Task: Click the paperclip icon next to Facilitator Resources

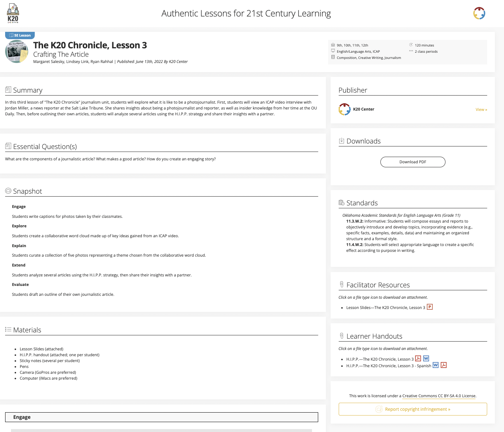Action: (x=342, y=284)
